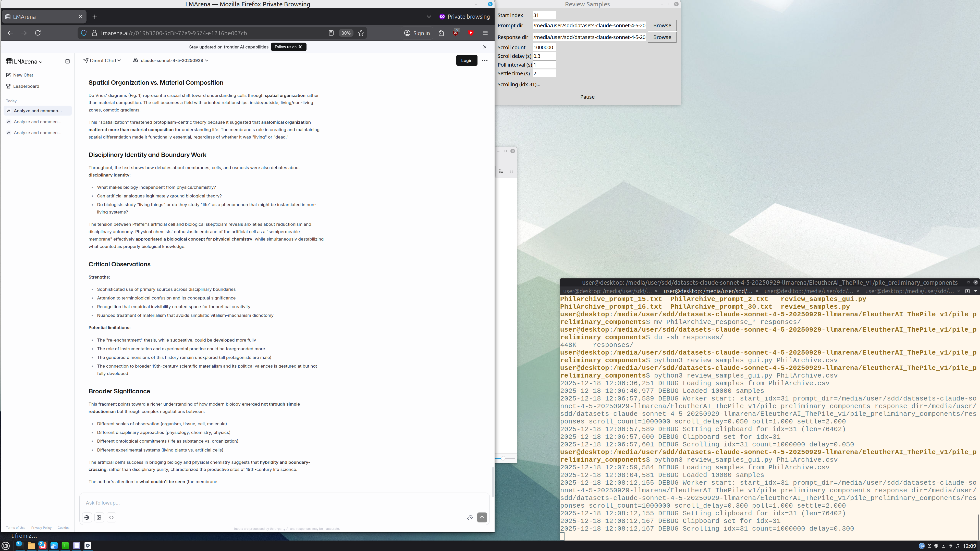Reload the page in Firefox
This screenshot has height=551, width=980.
click(38, 33)
